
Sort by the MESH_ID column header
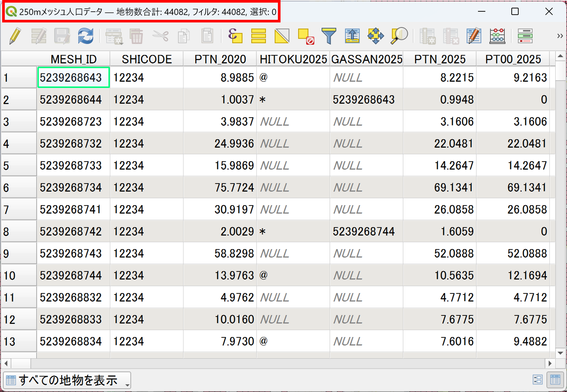click(x=74, y=59)
